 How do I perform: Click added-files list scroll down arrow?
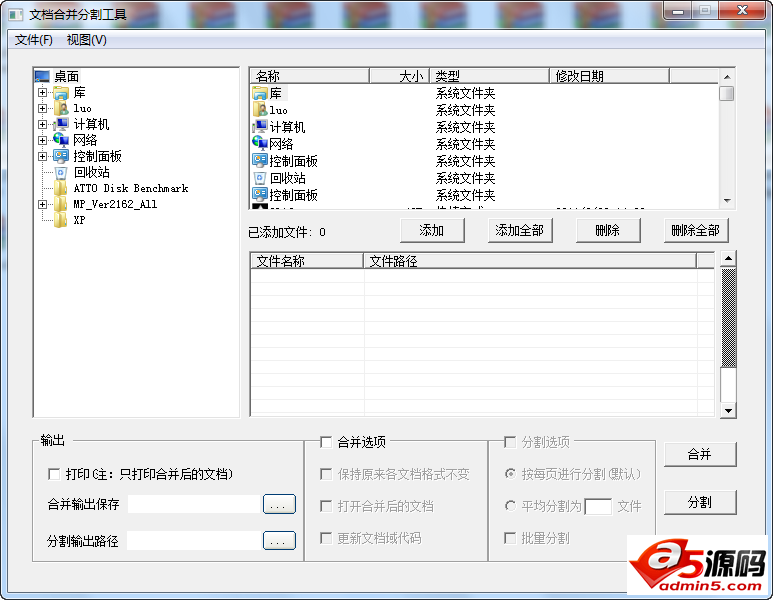[728, 410]
